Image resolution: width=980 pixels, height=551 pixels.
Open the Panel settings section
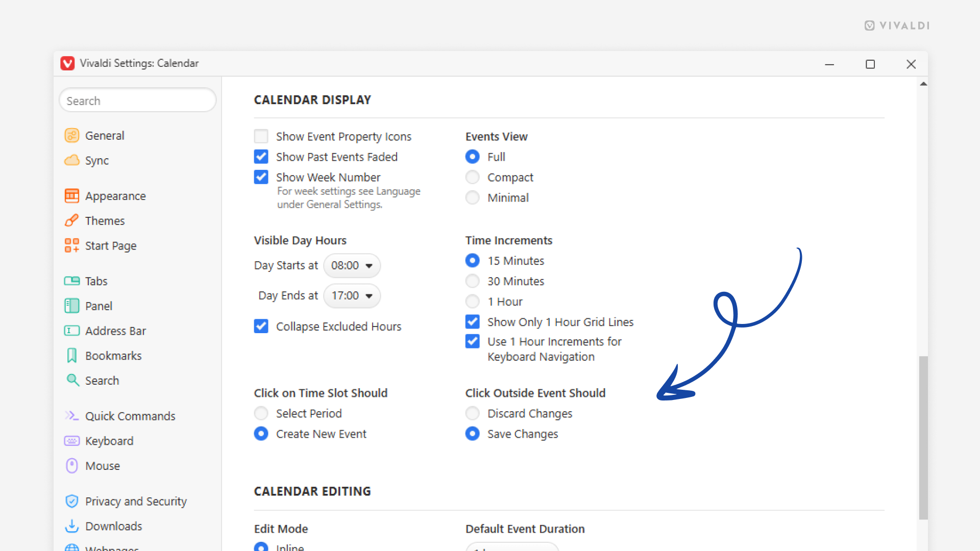click(x=99, y=306)
